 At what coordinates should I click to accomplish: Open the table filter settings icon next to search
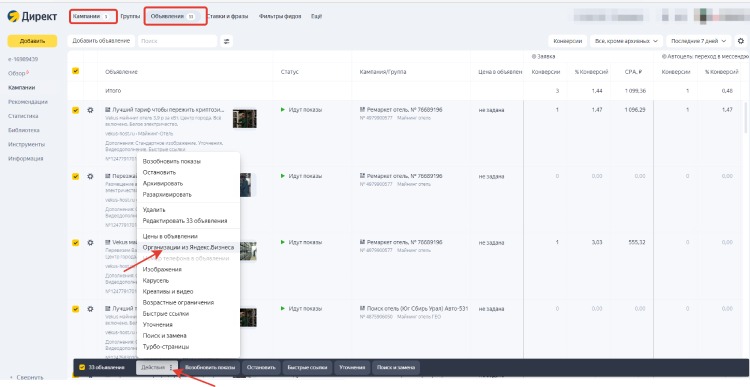(227, 41)
